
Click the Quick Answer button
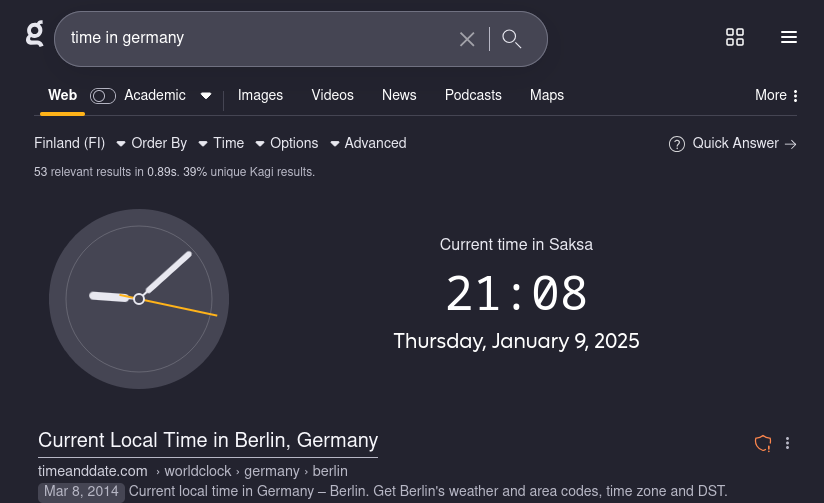tap(735, 143)
